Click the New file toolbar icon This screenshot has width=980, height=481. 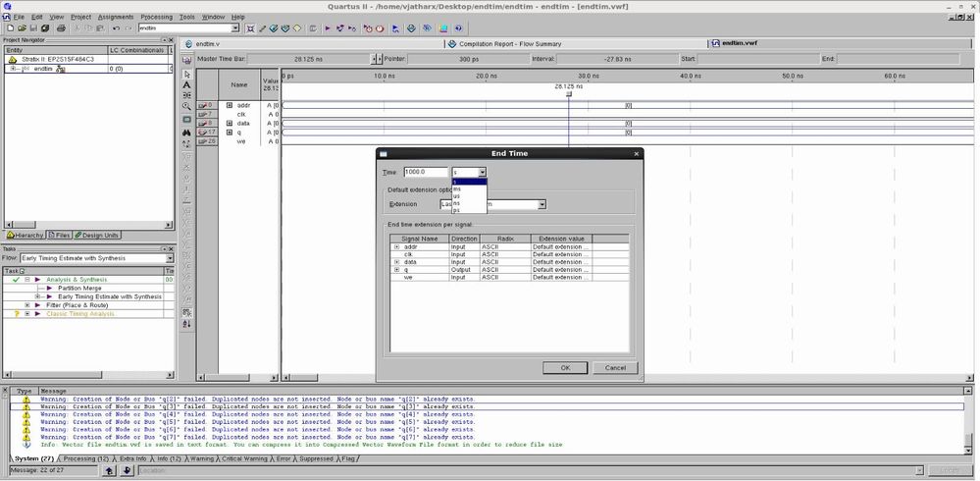11,28
